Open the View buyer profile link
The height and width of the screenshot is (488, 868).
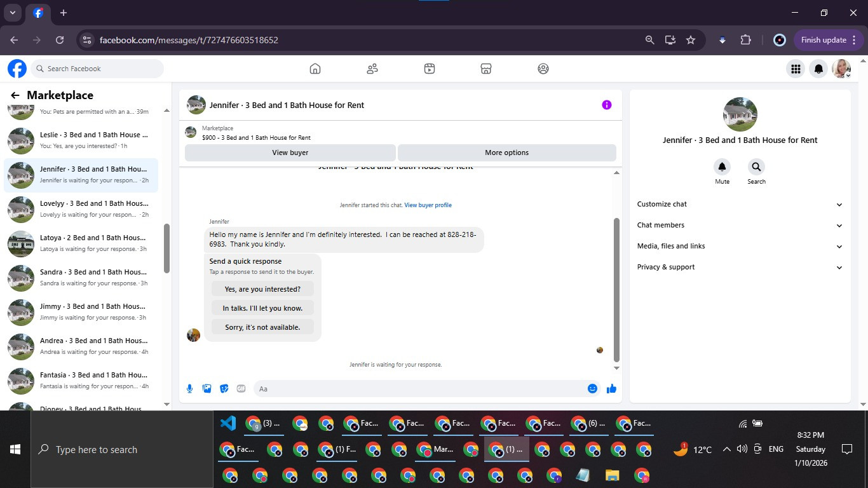coord(428,205)
